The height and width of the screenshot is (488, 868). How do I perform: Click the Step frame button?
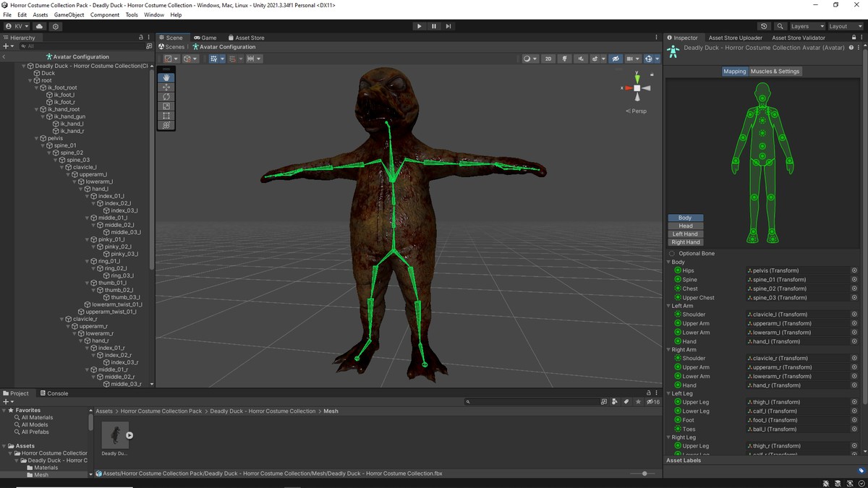(x=448, y=26)
